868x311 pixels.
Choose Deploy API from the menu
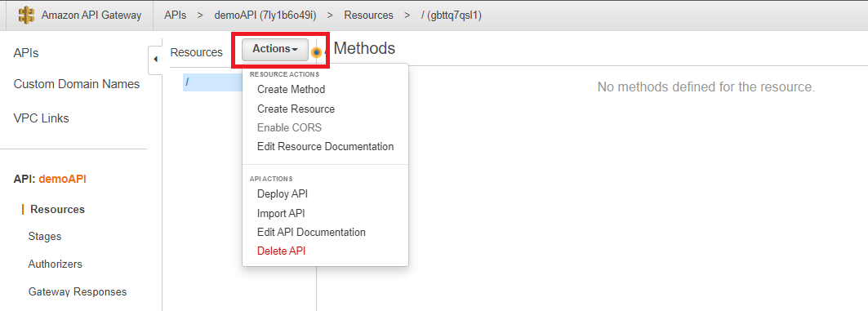(283, 194)
